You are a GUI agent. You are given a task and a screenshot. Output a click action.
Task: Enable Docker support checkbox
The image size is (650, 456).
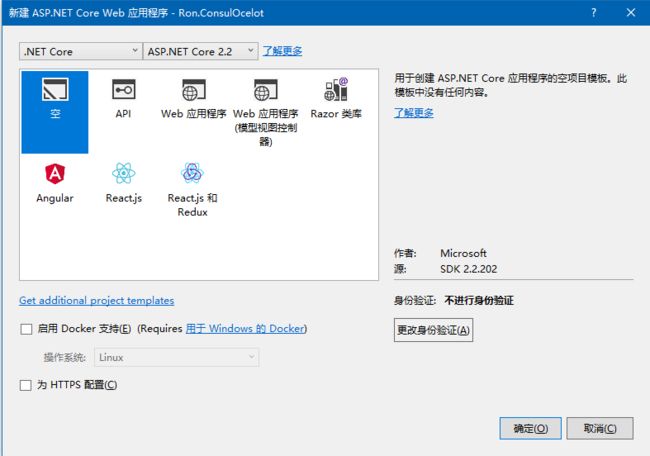coord(26,329)
